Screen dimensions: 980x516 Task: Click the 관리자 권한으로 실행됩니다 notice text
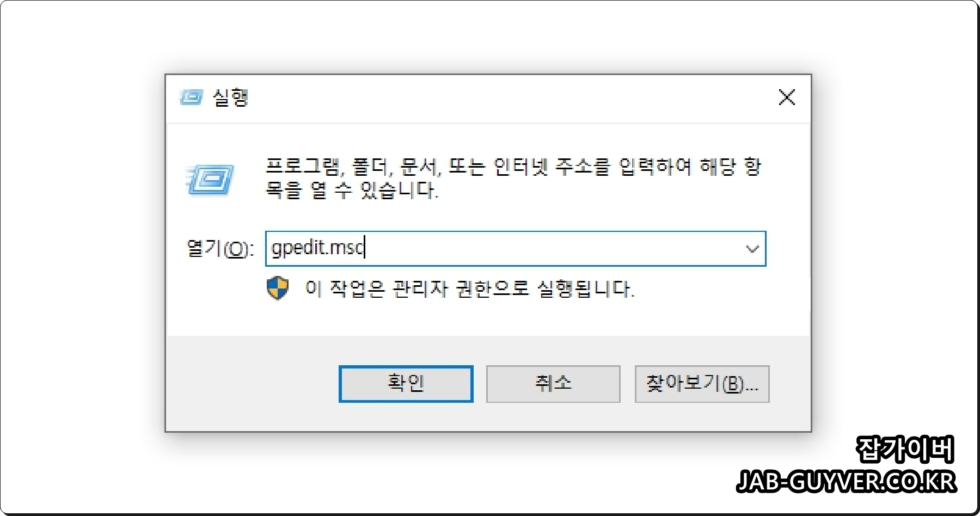(x=469, y=288)
